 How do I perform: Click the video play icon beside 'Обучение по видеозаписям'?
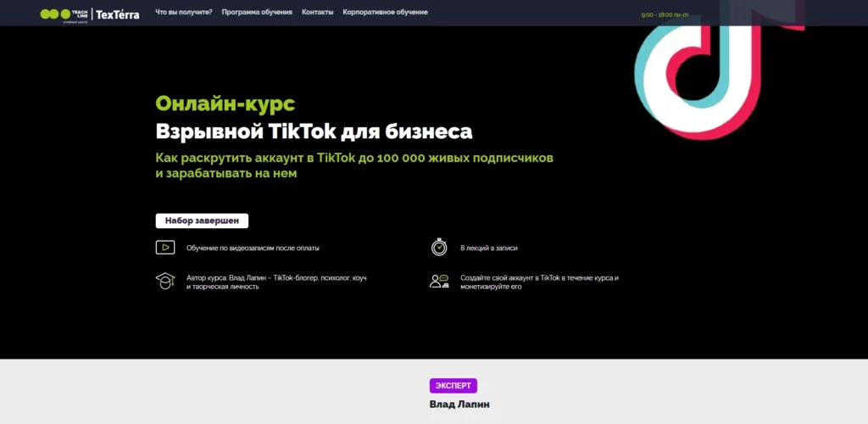(x=165, y=248)
